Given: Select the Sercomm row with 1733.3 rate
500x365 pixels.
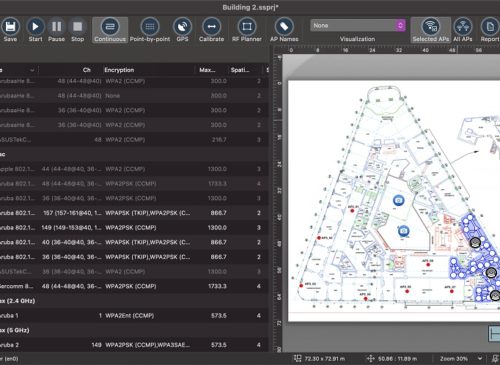Looking at the screenshot, I should (133, 286).
